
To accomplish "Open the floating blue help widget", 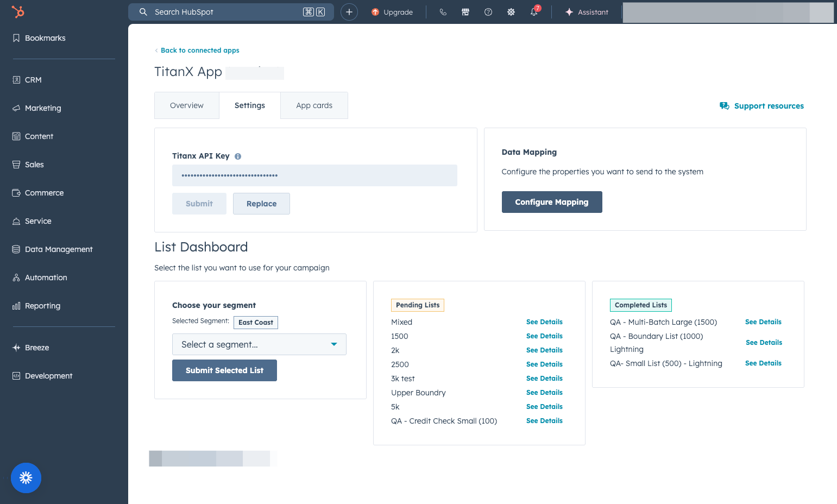I will [26, 478].
